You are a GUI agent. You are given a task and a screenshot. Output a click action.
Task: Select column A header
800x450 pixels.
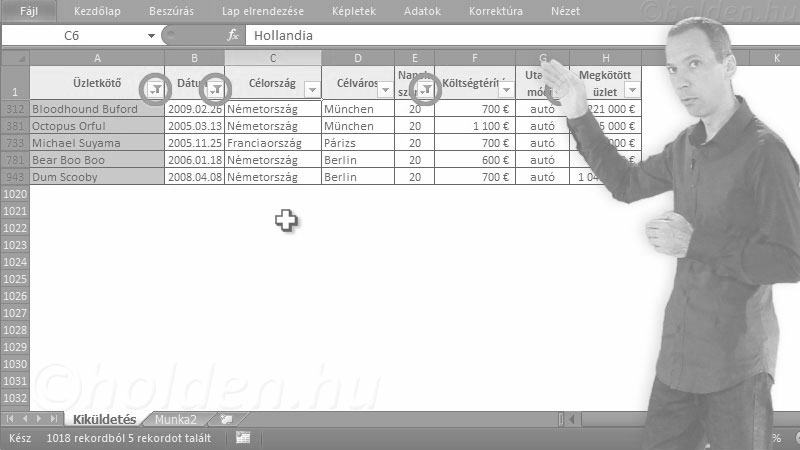point(97,58)
